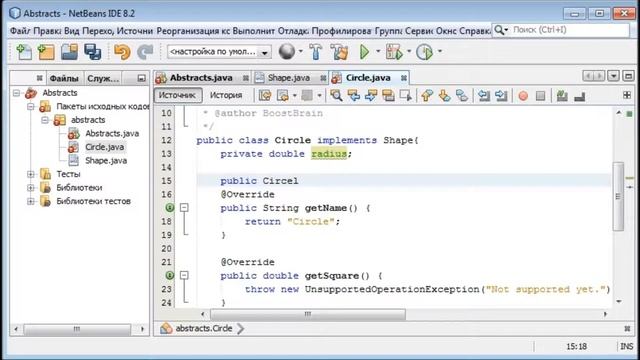The height and width of the screenshot is (360, 640).
Task: Open dropdown arrow beside globe browser icon
Action: pos(301,51)
